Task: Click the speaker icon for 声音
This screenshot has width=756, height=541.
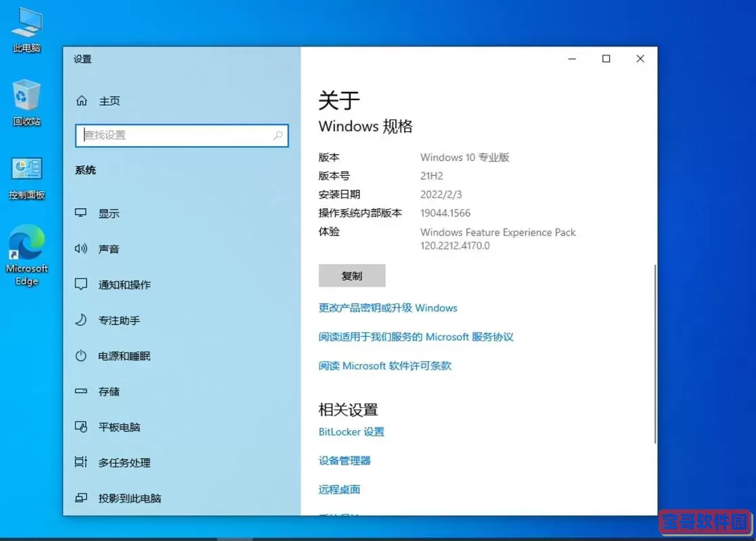Action: tap(81, 249)
